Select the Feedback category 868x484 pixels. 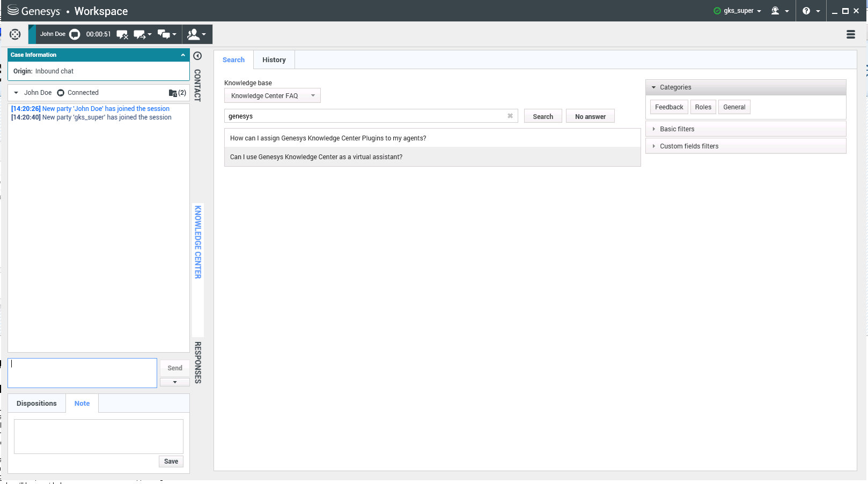(x=669, y=107)
